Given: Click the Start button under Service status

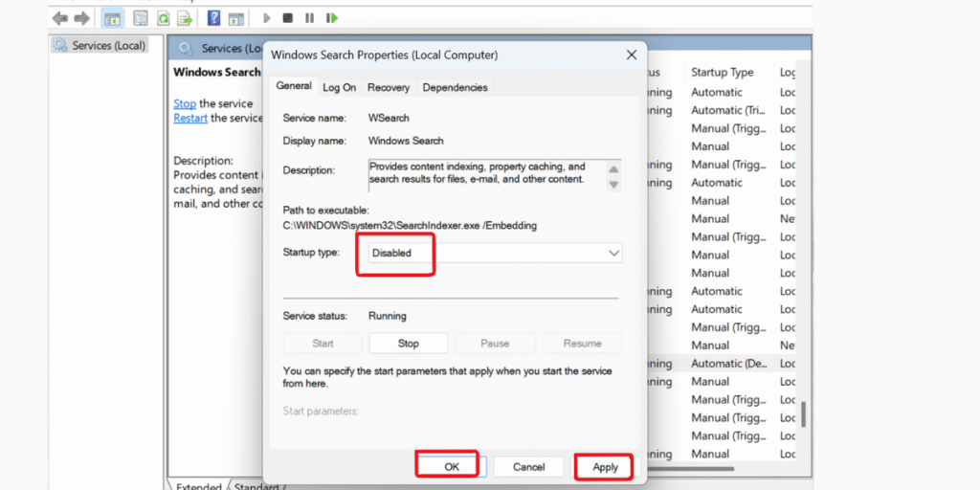Looking at the screenshot, I should [323, 344].
